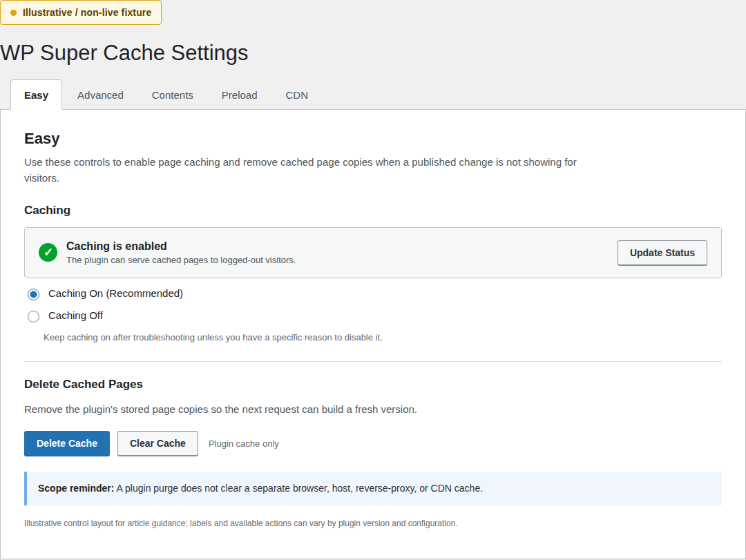Click the 'Illustrative control layout' footnote
The width and height of the screenshot is (746, 560).
241,523
